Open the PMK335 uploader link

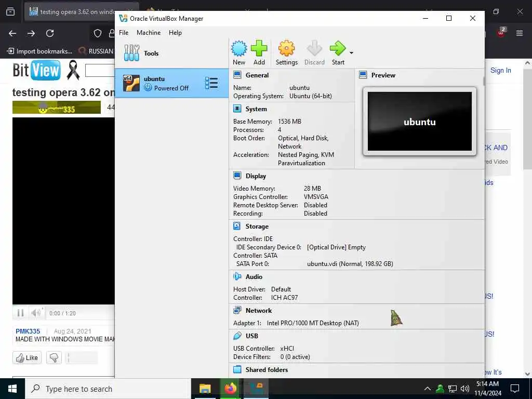(x=28, y=331)
